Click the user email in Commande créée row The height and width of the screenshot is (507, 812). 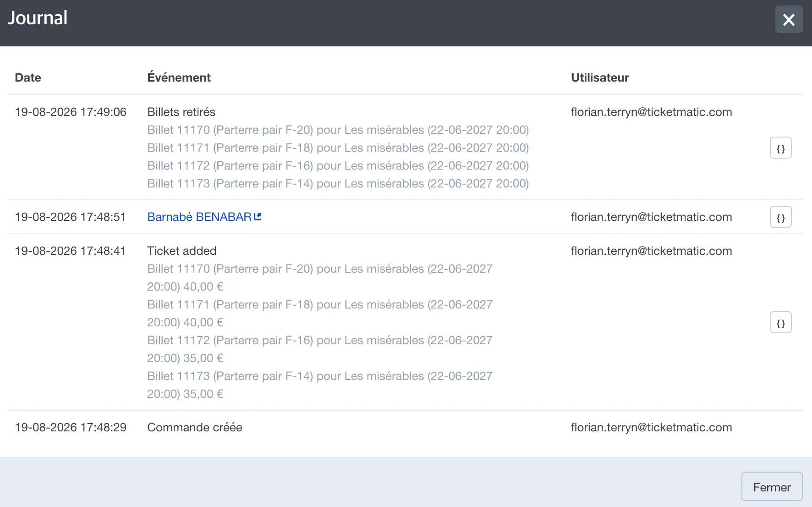(651, 427)
